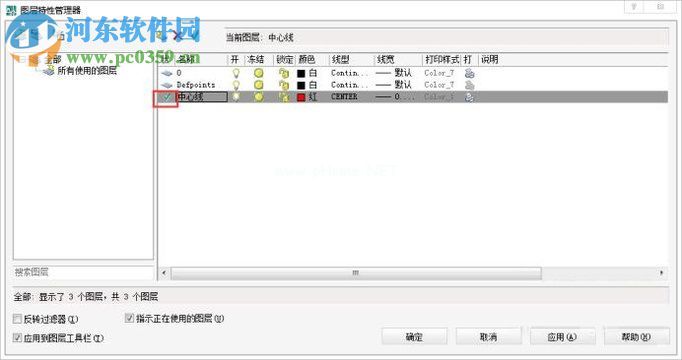Open linetype Contin... for Defpoints

[x=349, y=85]
